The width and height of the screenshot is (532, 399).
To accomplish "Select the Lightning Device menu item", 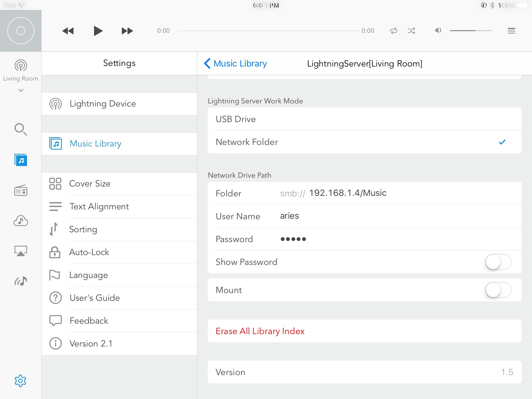I will [x=119, y=104].
